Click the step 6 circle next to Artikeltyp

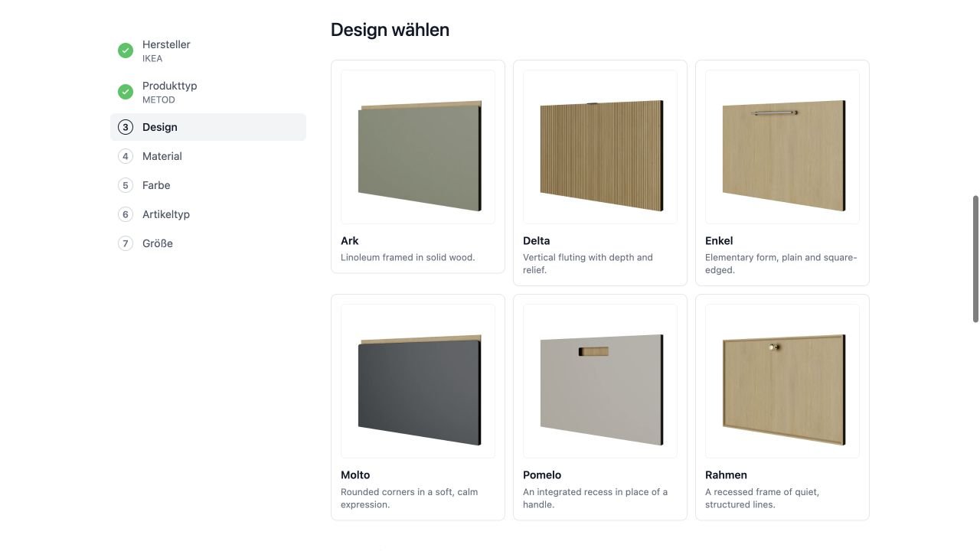[x=126, y=214]
